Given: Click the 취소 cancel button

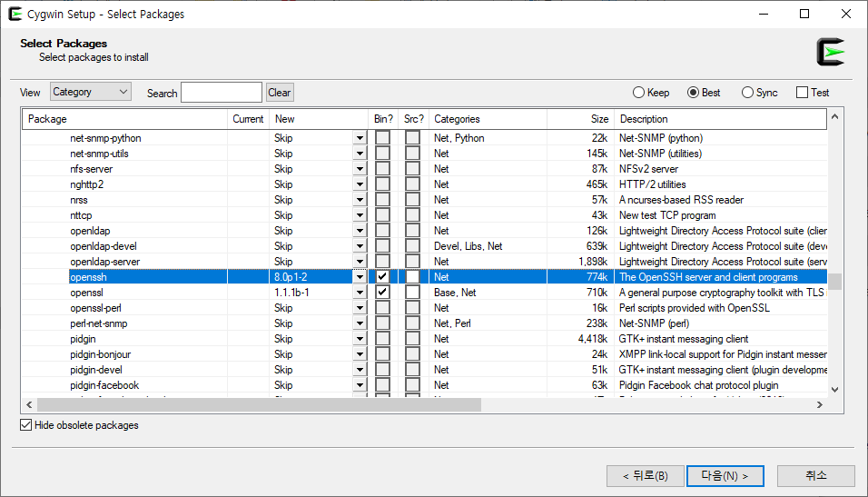Looking at the screenshot, I should 816,476.
